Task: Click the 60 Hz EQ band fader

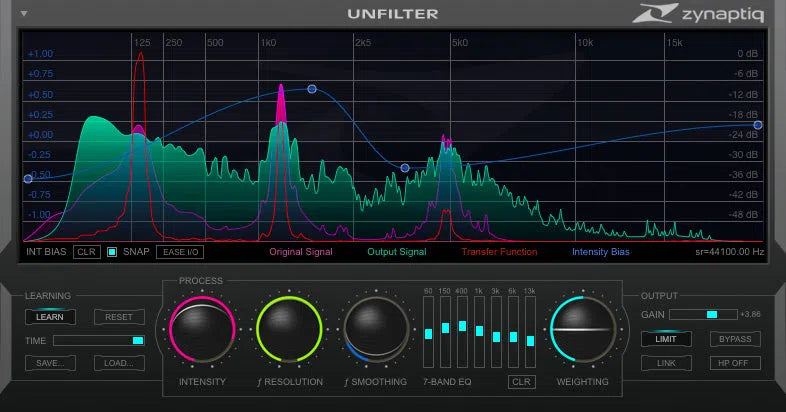Action: coord(428,334)
